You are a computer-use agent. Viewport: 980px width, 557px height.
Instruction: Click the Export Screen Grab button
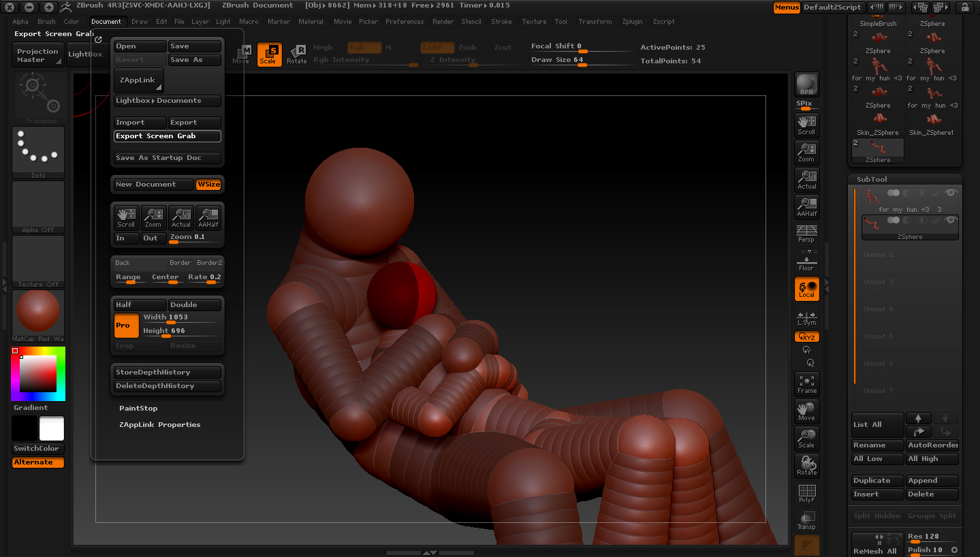167,136
